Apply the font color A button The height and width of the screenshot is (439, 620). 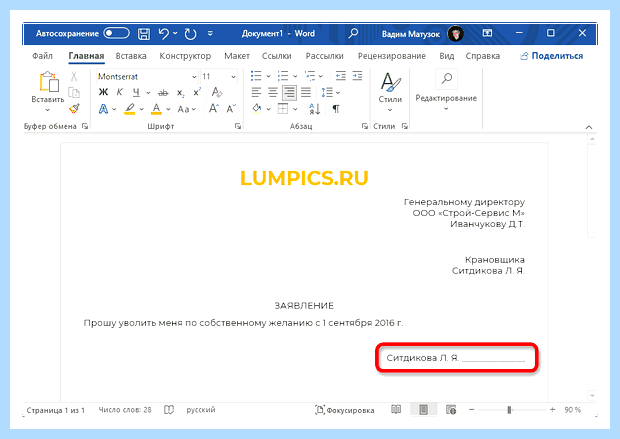coord(157,109)
